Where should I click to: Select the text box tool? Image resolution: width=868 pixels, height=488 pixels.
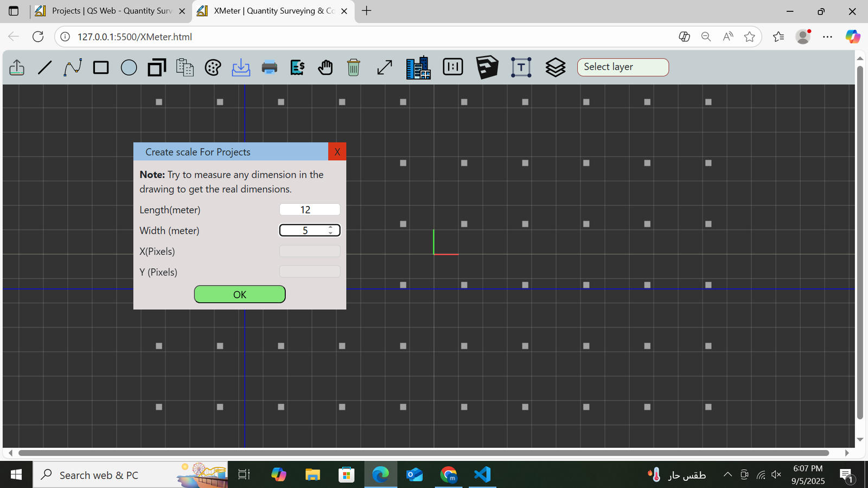[521, 67]
